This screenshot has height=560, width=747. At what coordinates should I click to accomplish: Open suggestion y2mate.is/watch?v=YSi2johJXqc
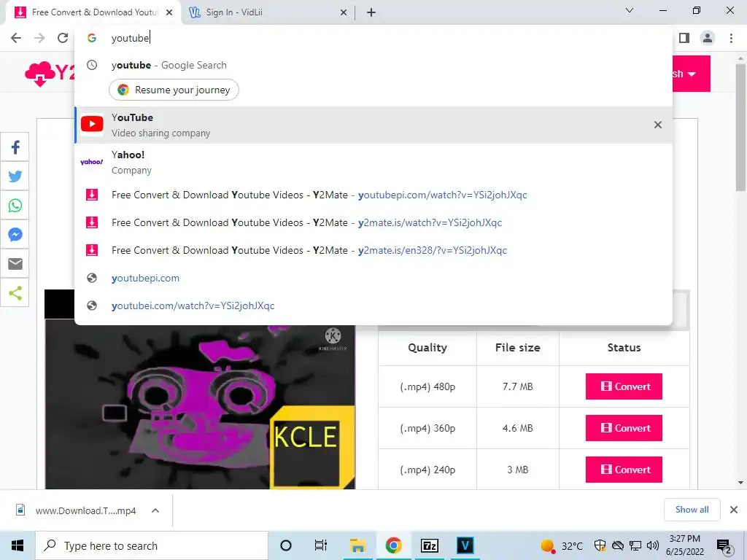tap(373, 222)
